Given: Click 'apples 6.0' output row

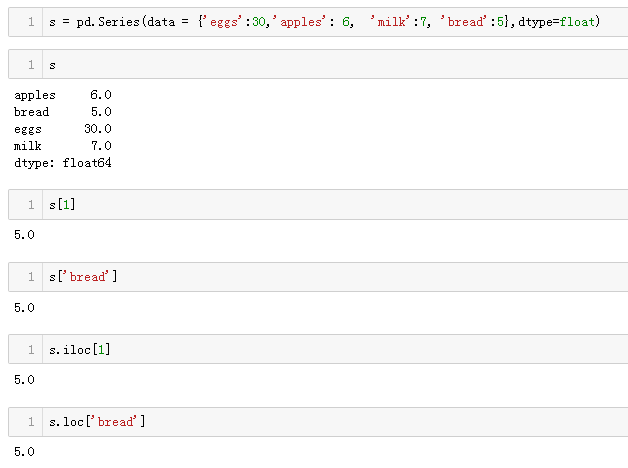Looking at the screenshot, I should point(63,95).
